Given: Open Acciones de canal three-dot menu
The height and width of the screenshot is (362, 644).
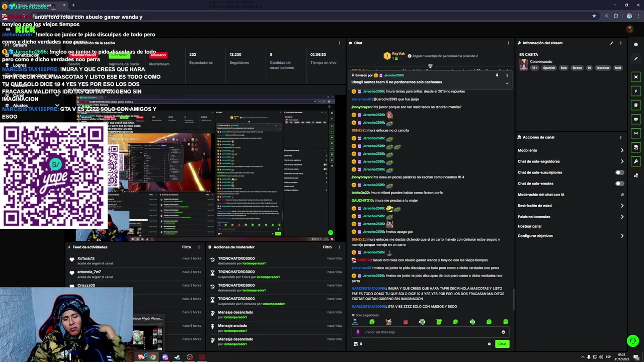Looking at the screenshot, I should 621,137.
